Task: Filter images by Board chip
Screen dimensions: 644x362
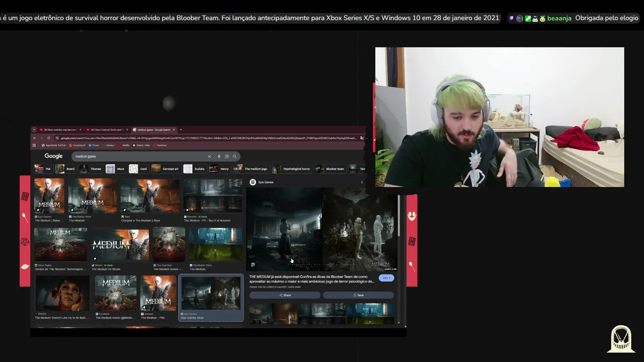Action: coord(66,168)
